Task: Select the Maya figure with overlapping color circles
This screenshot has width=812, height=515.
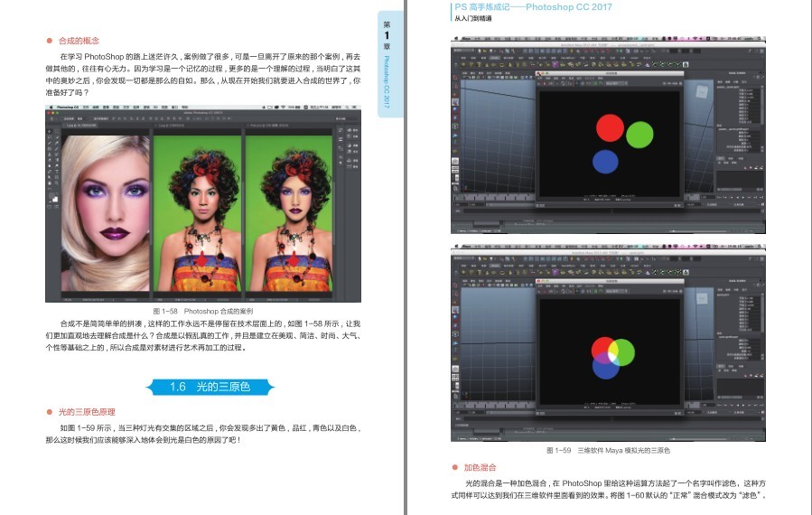Action: pos(608,342)
